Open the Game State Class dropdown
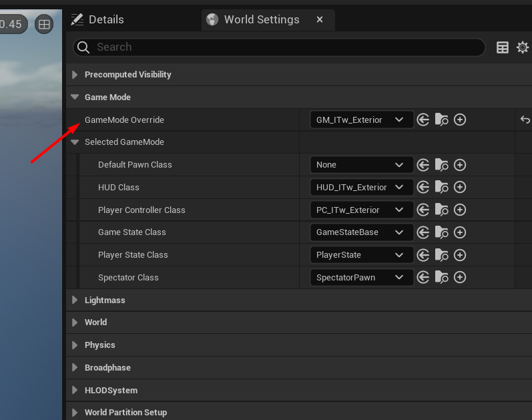Screen dimensions: 532x420 click(362, 232)
